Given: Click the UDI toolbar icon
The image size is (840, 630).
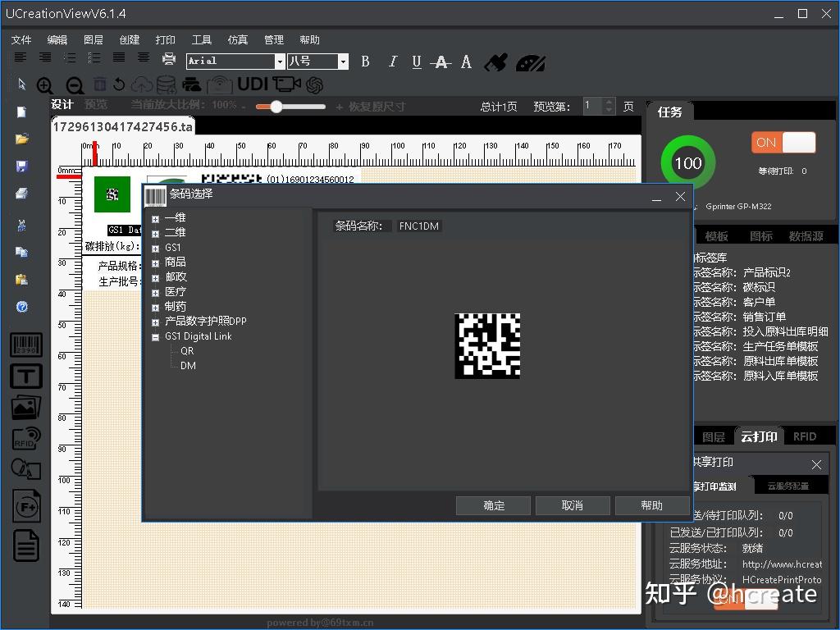Looking at the screenshot, I should 253,84.
